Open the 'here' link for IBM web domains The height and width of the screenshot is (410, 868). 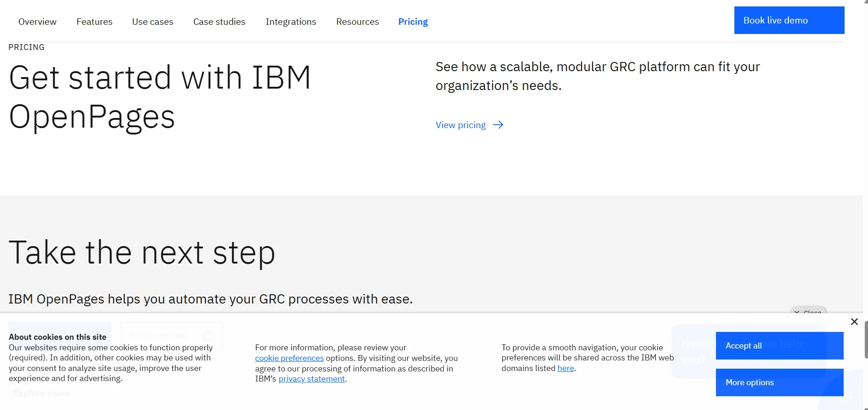coord(566,368)
